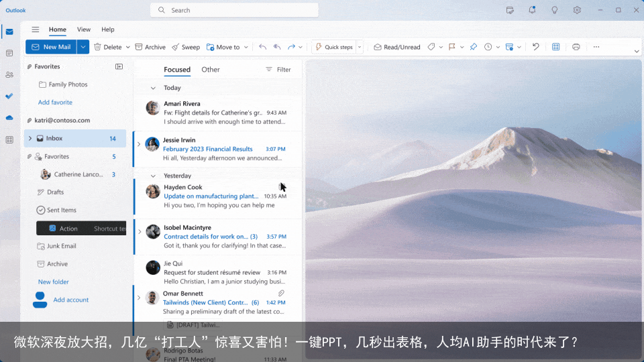Click the Undo icon in toolbar
Image resolution: width=644 pixels, height=362 pixels.
[x=535, y=46]
